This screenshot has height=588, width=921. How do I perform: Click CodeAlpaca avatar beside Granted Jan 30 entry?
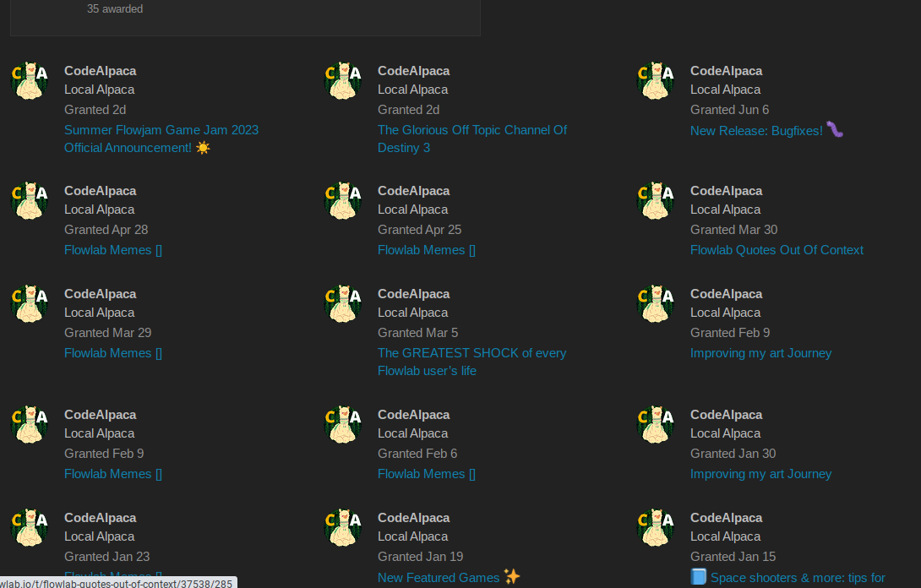tap(656, 425)
